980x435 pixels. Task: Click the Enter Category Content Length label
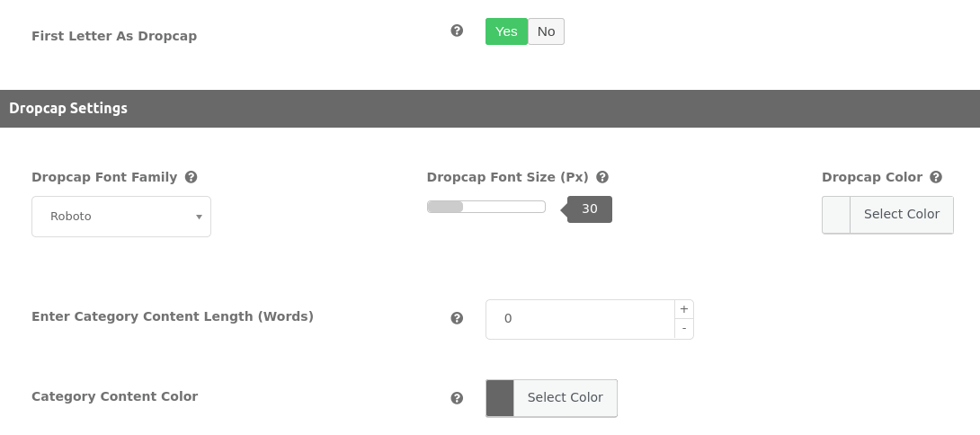tap(173, 316)
